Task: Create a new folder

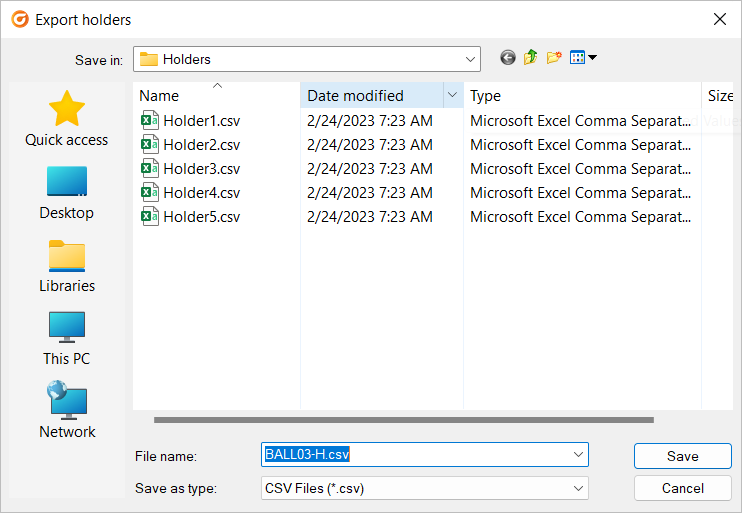Action: tap(554, 58)
